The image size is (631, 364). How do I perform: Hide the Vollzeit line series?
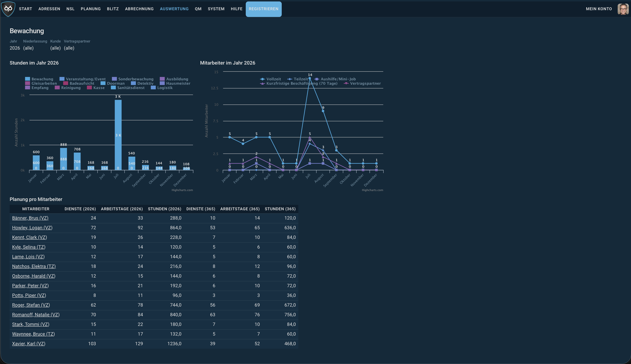pyautogui.click(x=271, y=79)
